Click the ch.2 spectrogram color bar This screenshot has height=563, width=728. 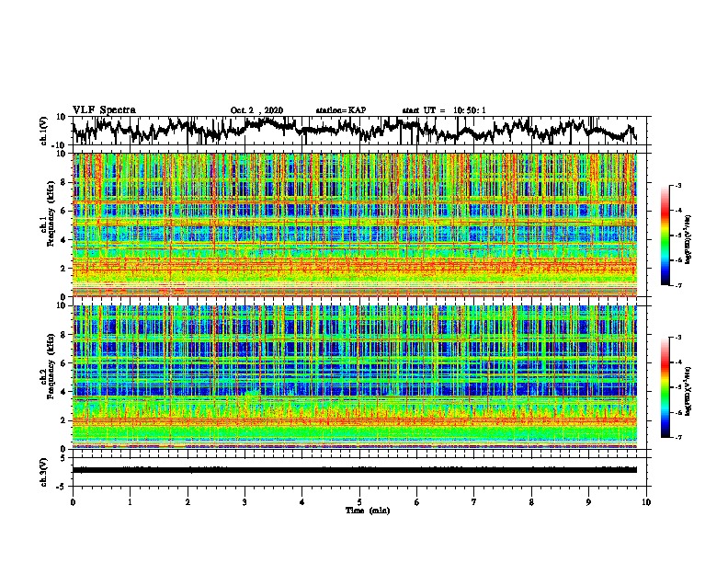tap(665, 387)
